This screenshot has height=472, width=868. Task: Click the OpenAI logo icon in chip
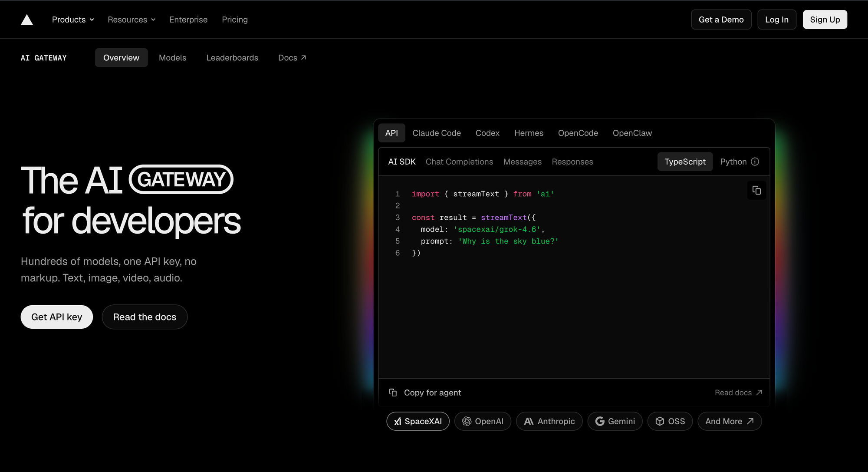467,421
